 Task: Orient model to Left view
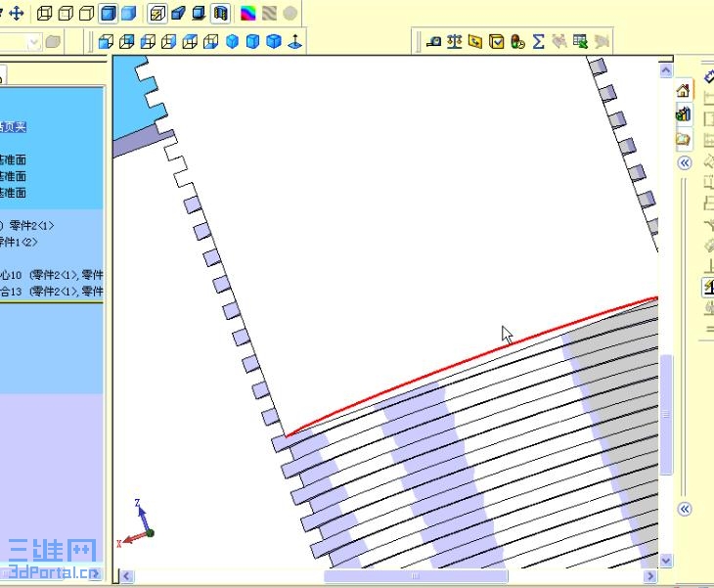tap(148, 42)
